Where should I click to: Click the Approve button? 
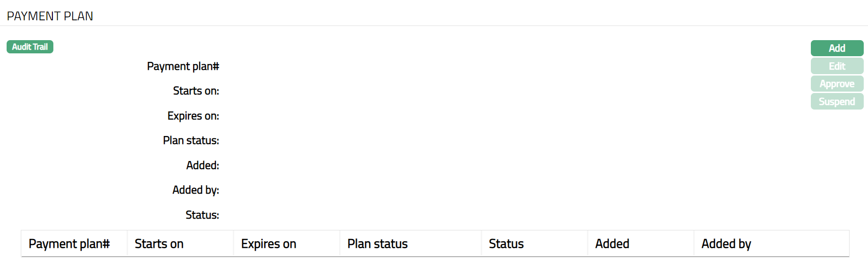[x=837, y=84]
